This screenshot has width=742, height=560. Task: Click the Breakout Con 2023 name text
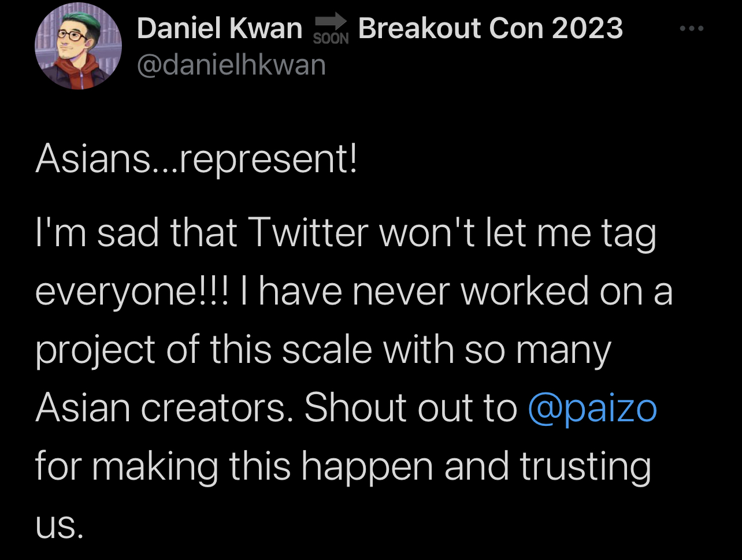point(491,28)
